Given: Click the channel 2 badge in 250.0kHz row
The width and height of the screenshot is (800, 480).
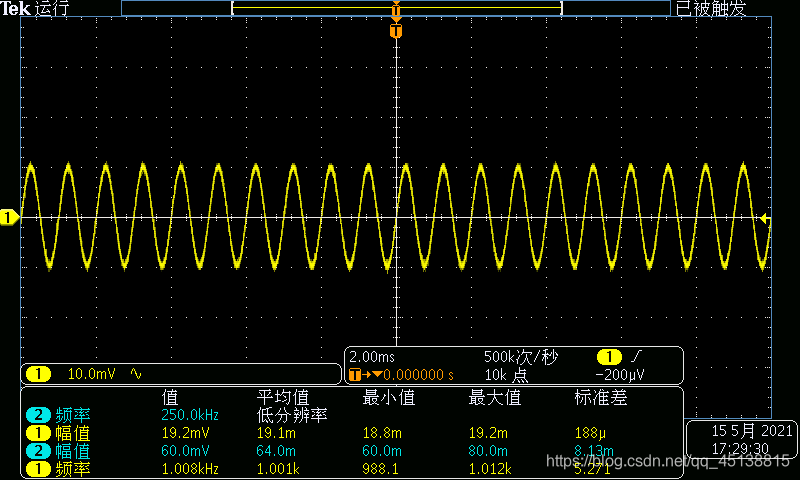Looking at the screenshot, I should click(x=38, y=415).
